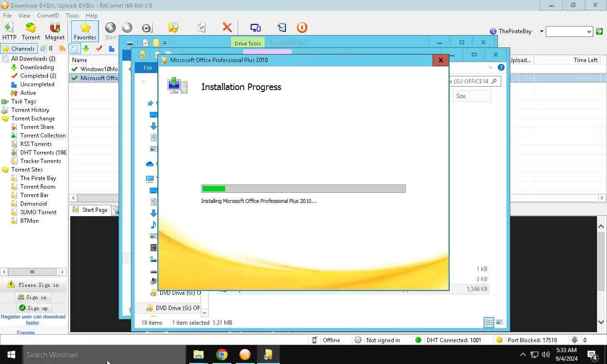Click the green go arrow beside search box
This screenshot has width=607, height=364.
[599, 31]
